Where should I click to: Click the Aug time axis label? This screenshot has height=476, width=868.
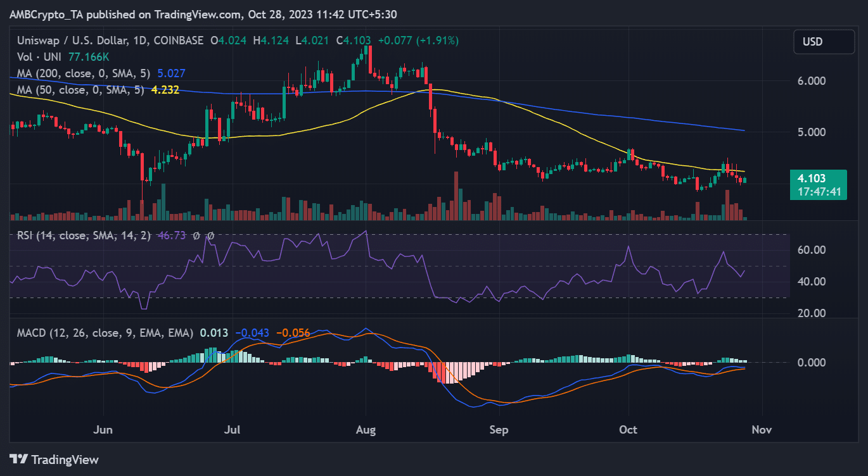pyautogui.click(x=366, y=430)
